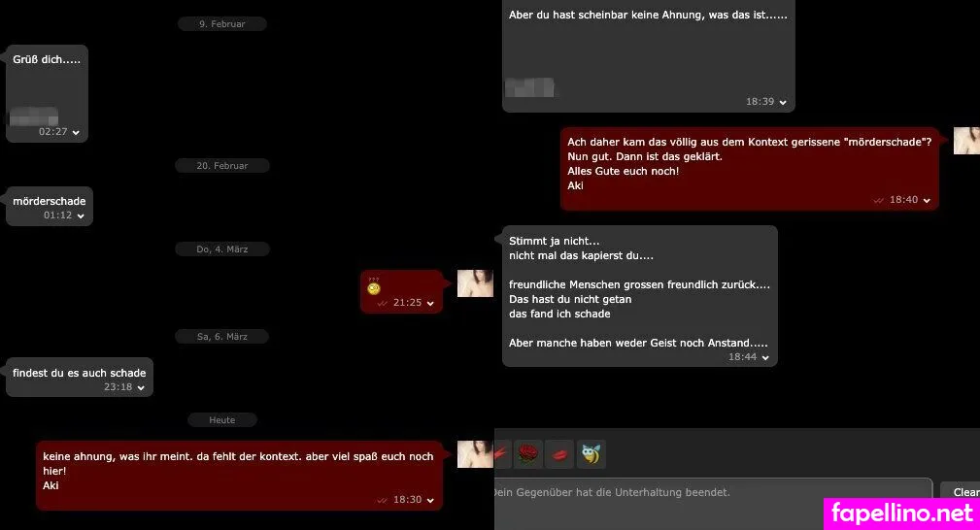Screen dimensions: 980x530
Task: Click the fapellino.net watermark link
Action: click(x=902, y=513)
